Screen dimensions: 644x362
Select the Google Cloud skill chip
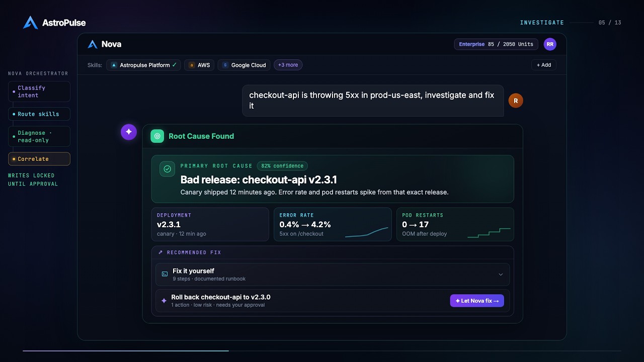(x=244, y=65)
